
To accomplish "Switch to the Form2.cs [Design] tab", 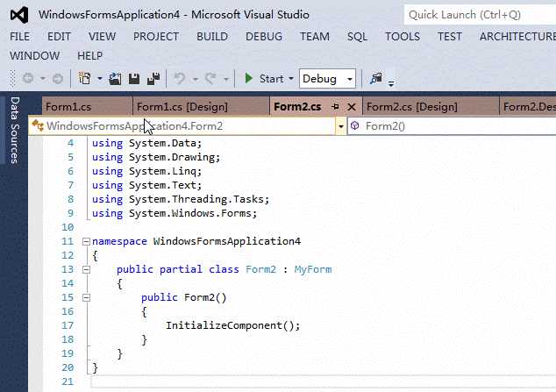I will 431,107.
